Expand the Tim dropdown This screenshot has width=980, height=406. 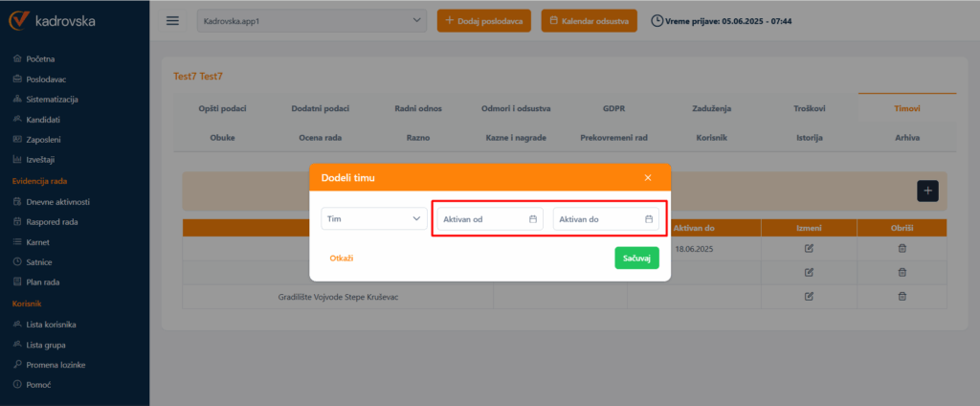373,219
